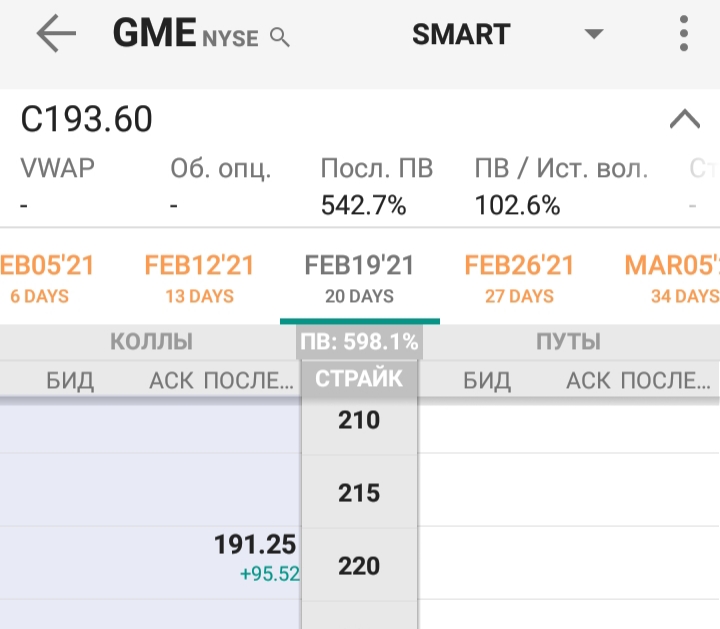Switch to FEB12'21 13 days tab

tap(199, 278)
